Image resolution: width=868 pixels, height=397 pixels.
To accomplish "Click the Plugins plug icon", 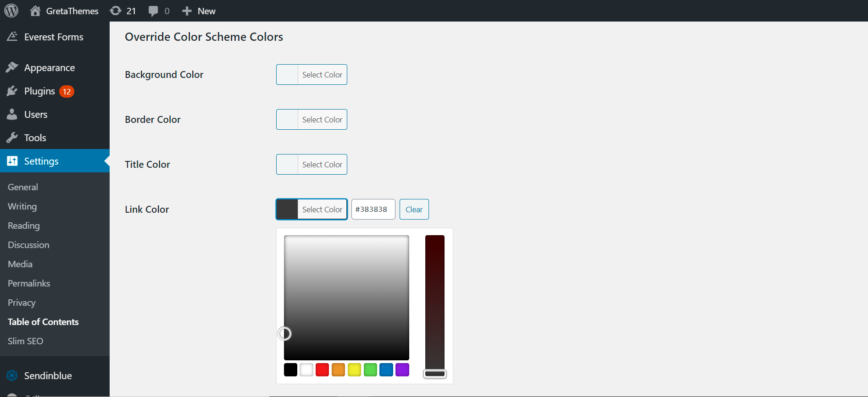I will click(12, 91).
